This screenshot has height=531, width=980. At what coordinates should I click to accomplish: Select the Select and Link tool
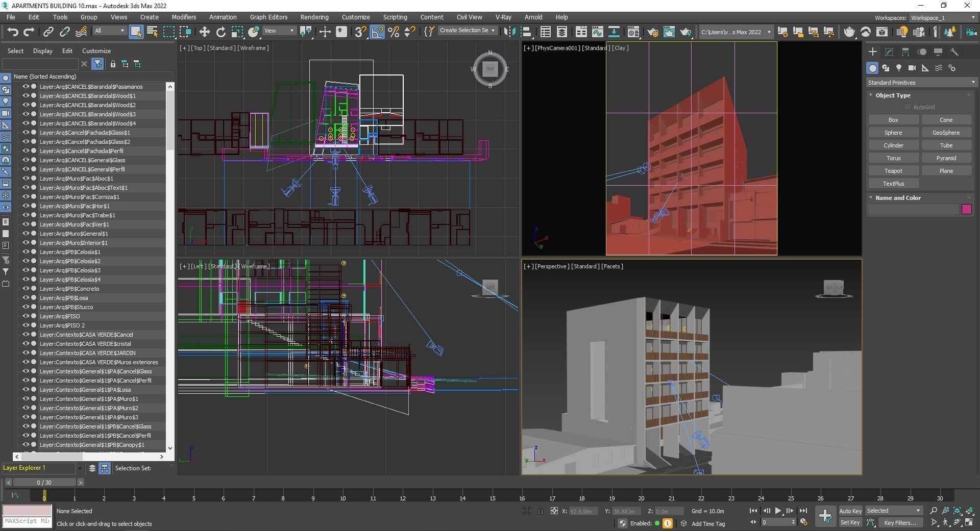pyautogui.click(x=48, y=32)
